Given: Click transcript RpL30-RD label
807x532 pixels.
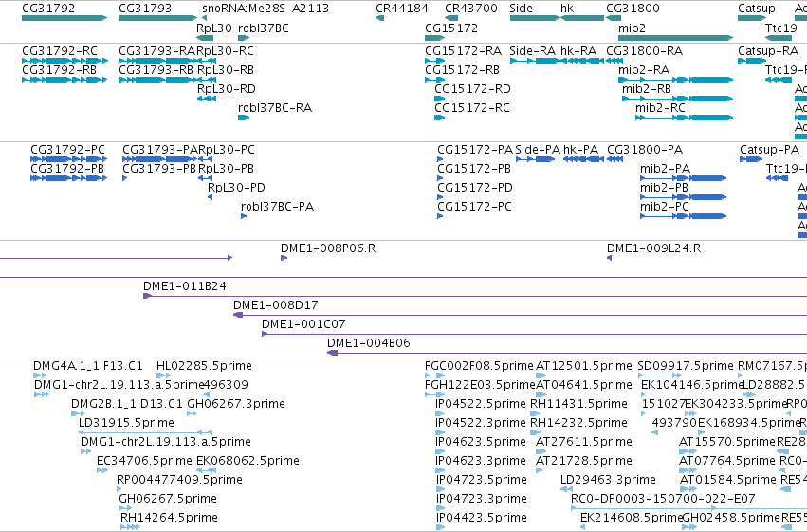Looking at the screenshot, I should (x=227, y=89).
